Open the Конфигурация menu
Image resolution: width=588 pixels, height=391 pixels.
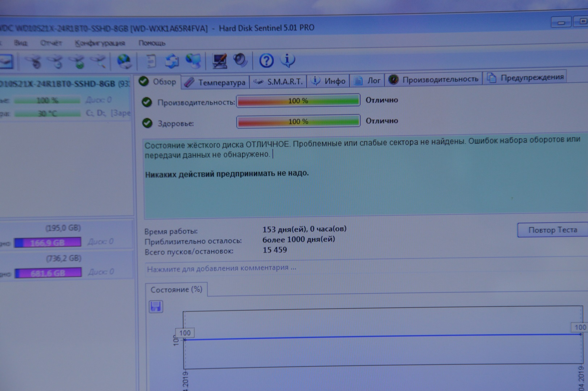click(x=100, y=43)
